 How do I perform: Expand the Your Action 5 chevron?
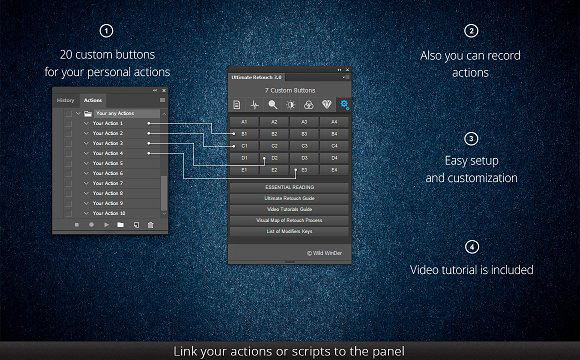pos(86,163)
